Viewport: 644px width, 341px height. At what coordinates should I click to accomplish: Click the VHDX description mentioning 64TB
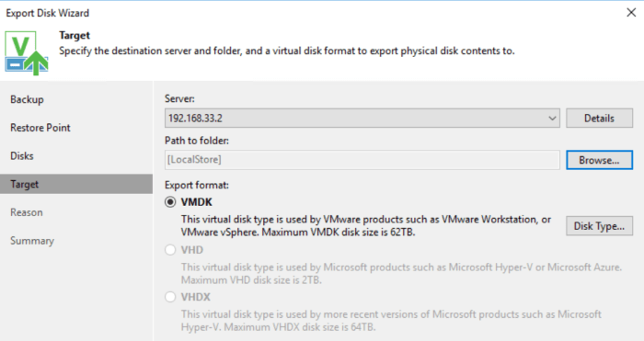coord(391,321)
